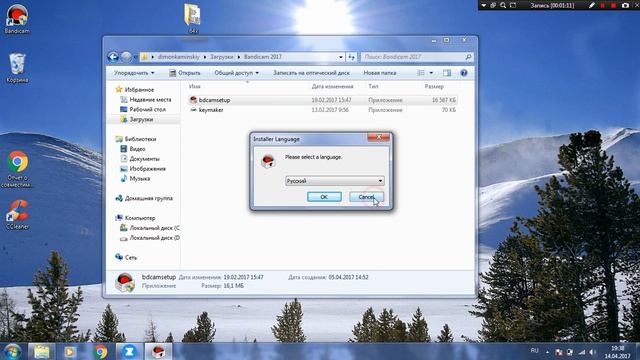Open the recording toolbar dropdown arrow
Viewport: 640px width, 360px height.
point(484,5)
